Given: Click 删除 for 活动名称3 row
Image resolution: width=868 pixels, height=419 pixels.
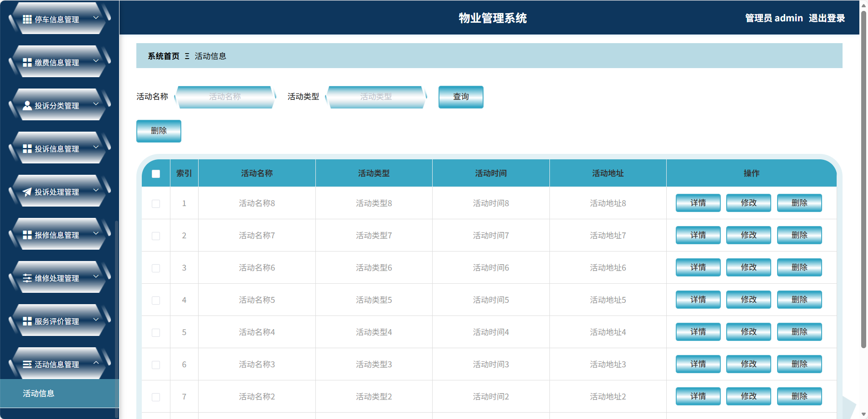Looking at the screenshot, I should tap(799, 364).
